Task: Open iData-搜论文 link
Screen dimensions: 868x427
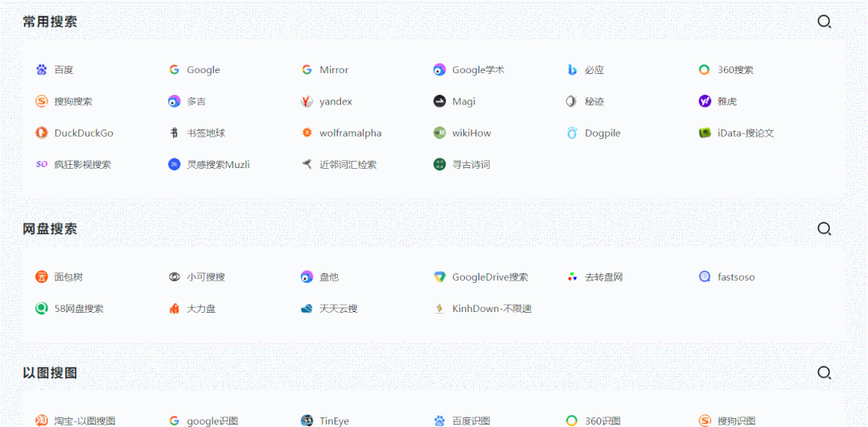Action: tap(746, 133)
